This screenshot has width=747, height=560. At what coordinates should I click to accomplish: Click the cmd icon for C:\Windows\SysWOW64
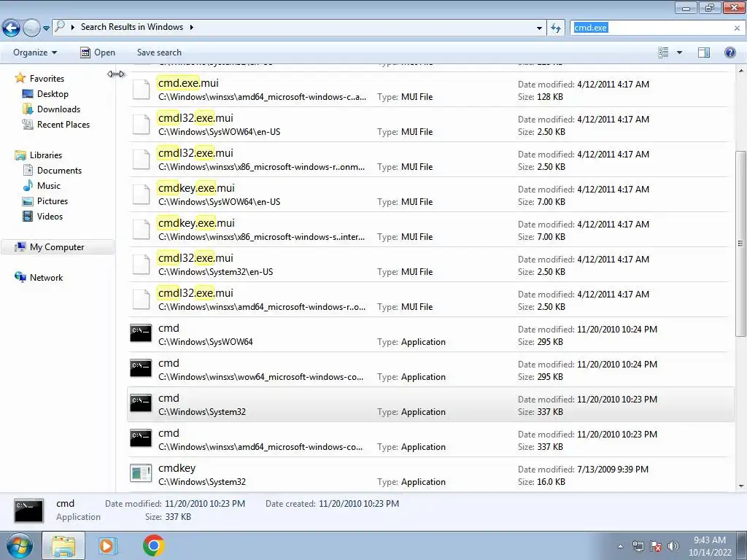click(141, 332)
